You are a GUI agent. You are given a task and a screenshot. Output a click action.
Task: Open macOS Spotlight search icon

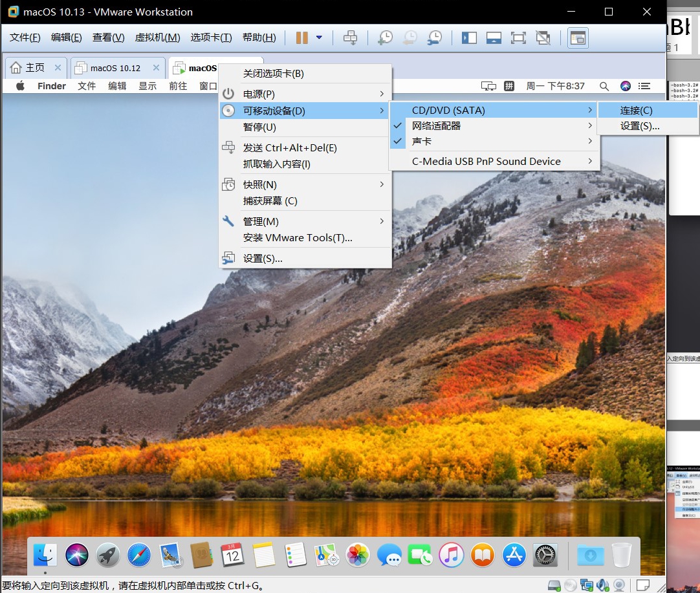[604, 86]
